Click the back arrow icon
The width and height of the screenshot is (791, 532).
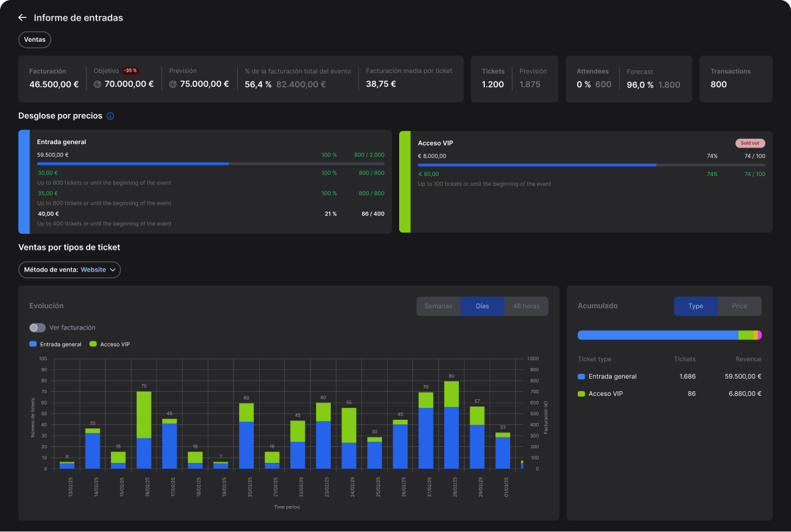(23, 18)
